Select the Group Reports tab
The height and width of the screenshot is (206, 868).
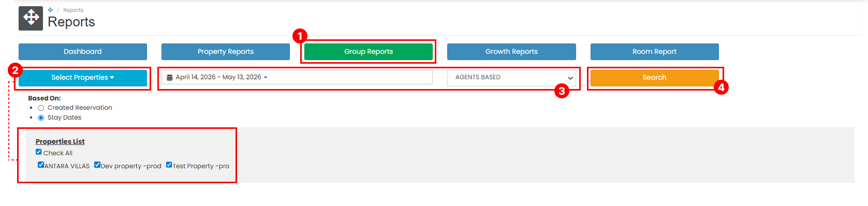pos(369,52)
